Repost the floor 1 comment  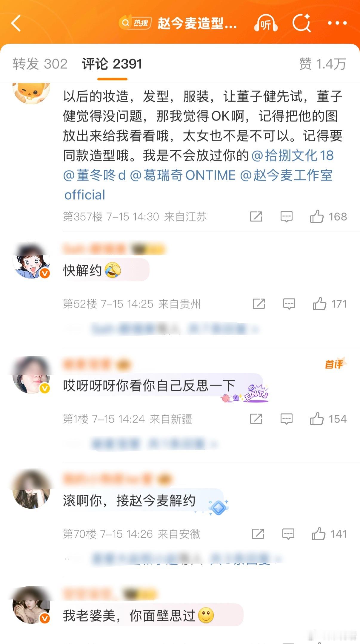[x=256, y=419]
